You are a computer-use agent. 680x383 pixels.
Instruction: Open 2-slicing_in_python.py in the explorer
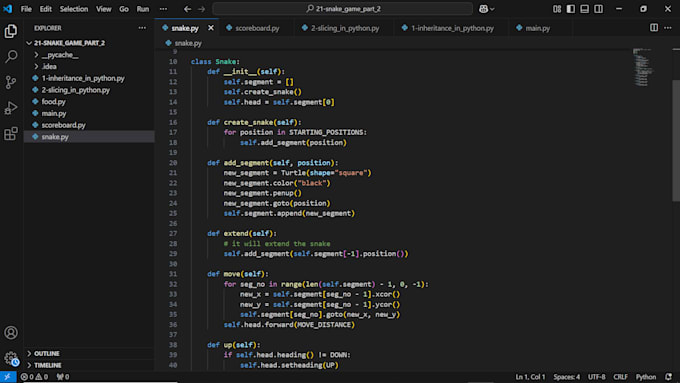[x=89, y=90]
